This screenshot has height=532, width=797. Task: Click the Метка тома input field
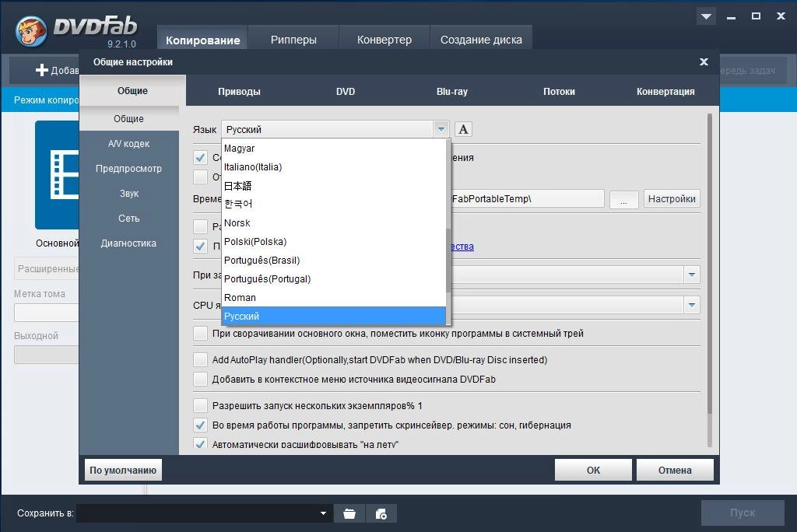point(46,313)
